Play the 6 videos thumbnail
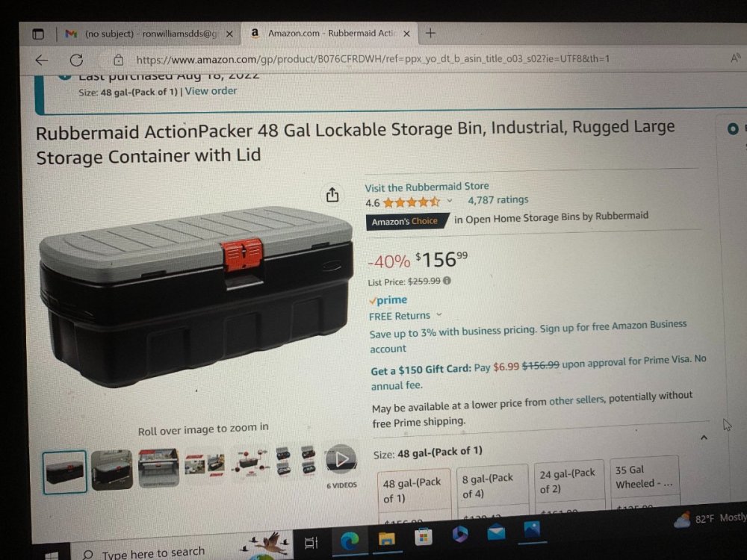747x560 pixels. point(341,459)
